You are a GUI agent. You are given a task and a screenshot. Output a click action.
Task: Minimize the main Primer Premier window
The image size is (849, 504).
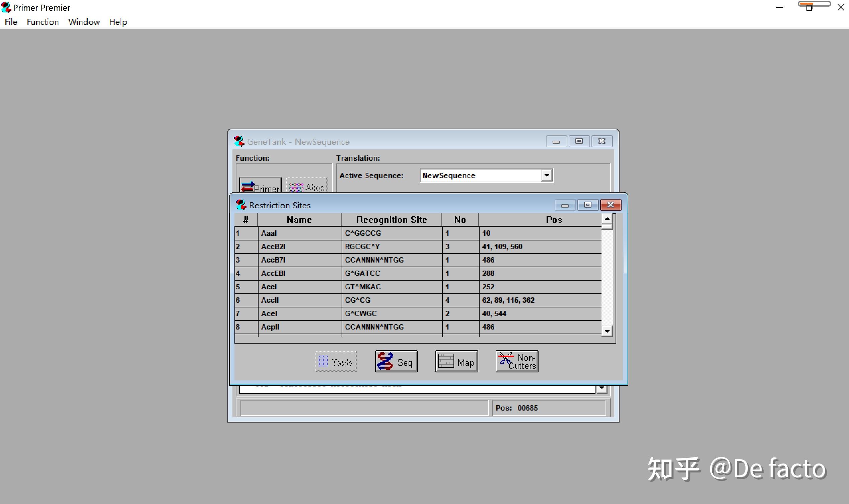click(x=779, y=7)
